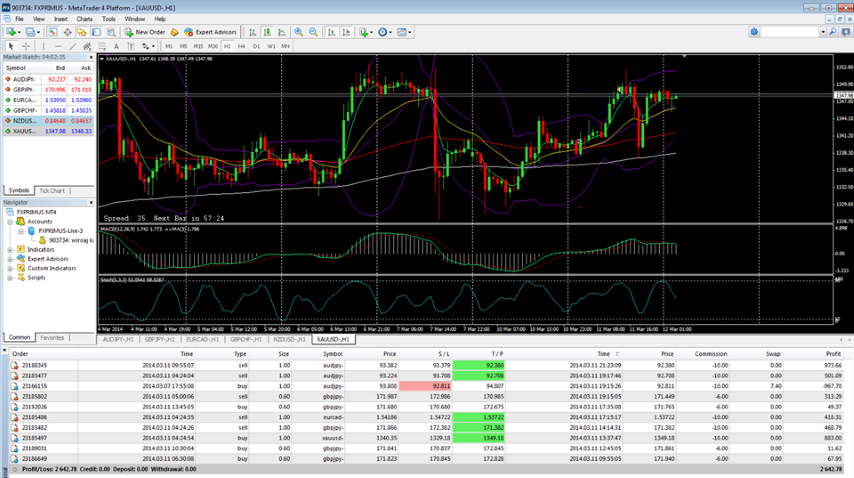Image resolution: width=854 pixels, height=478 pixels.
Task: Open the GBPJPY-,H1 chart tab
Action: click(x=160, y=339)
